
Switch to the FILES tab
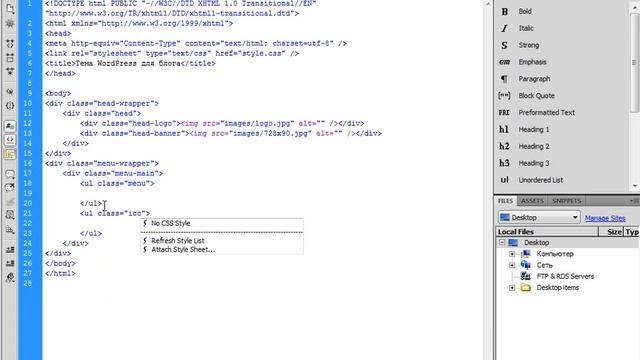click(505, 201)
